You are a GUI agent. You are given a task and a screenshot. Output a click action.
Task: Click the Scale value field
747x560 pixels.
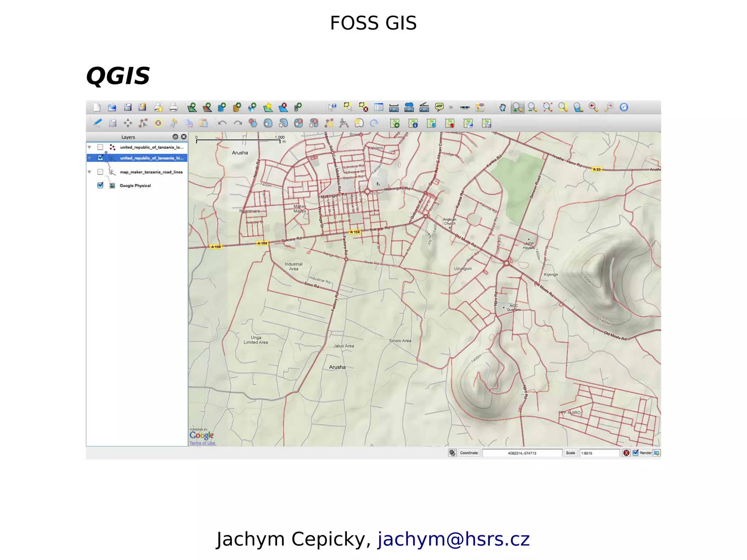[x=600, y=453]
